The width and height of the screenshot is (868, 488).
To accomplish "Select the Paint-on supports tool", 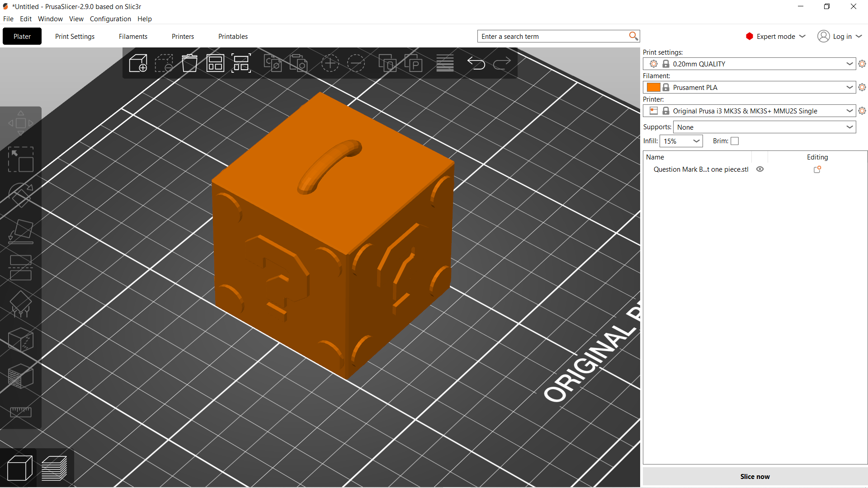I will 21,304.
